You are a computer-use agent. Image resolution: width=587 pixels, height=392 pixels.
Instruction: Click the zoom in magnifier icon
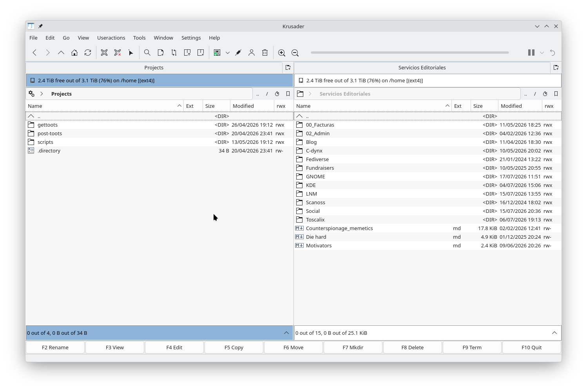point(281,53)
